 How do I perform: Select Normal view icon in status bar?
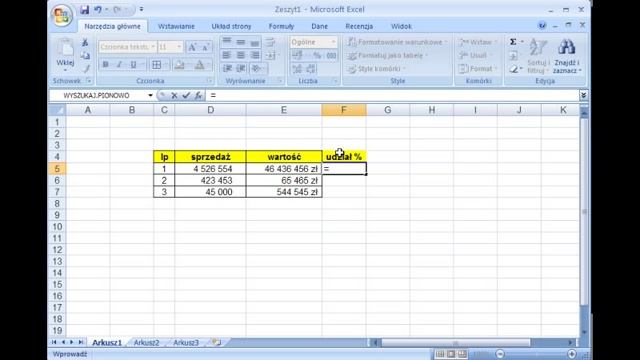pyautogui.click(x=440, y=354)
